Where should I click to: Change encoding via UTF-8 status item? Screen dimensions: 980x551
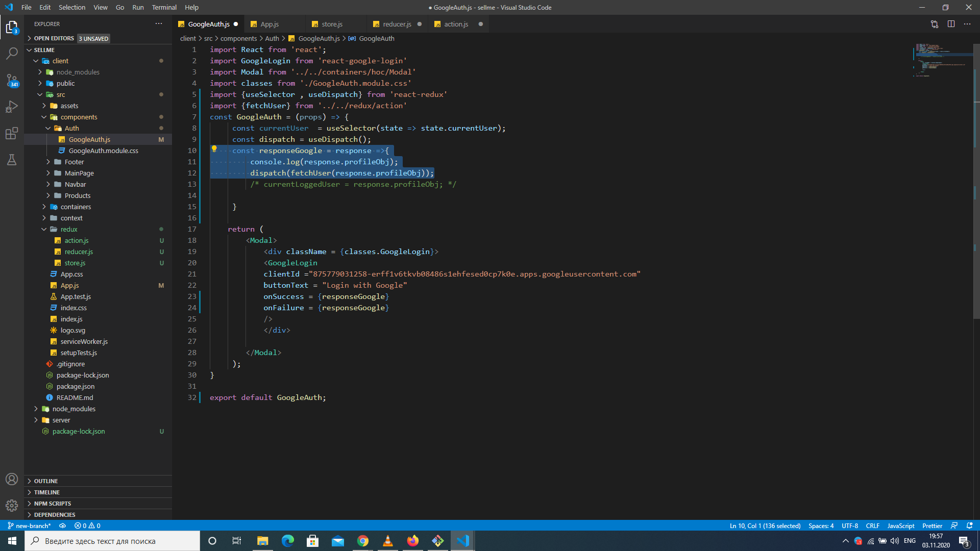(850, 525)
